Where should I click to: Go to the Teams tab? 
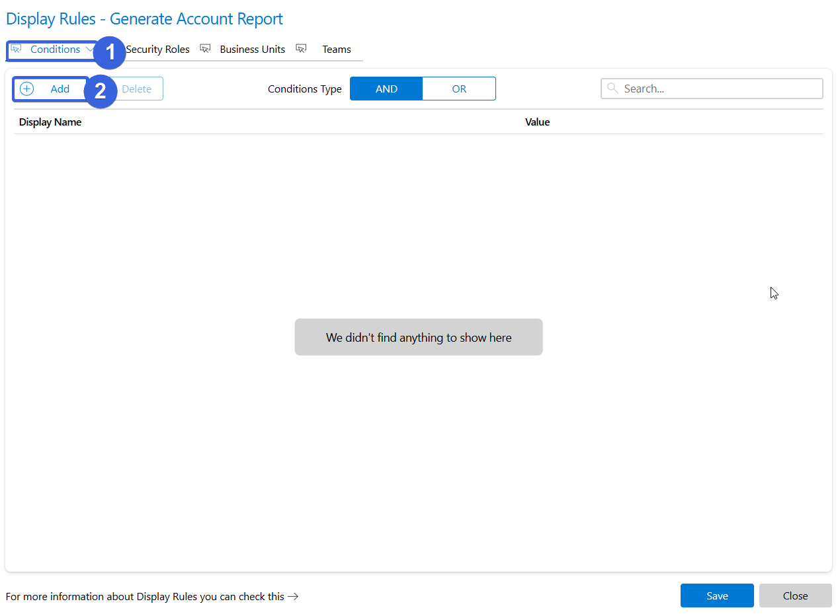pyautogui.click(x=337, y=50)
